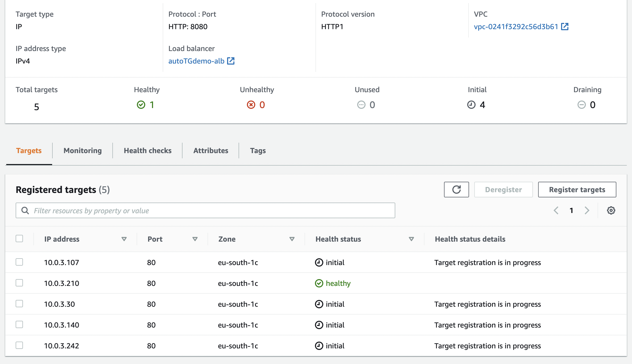Screen dimensions: 632x364
Task: Go to previous page chevron
Action: point(556,210)
